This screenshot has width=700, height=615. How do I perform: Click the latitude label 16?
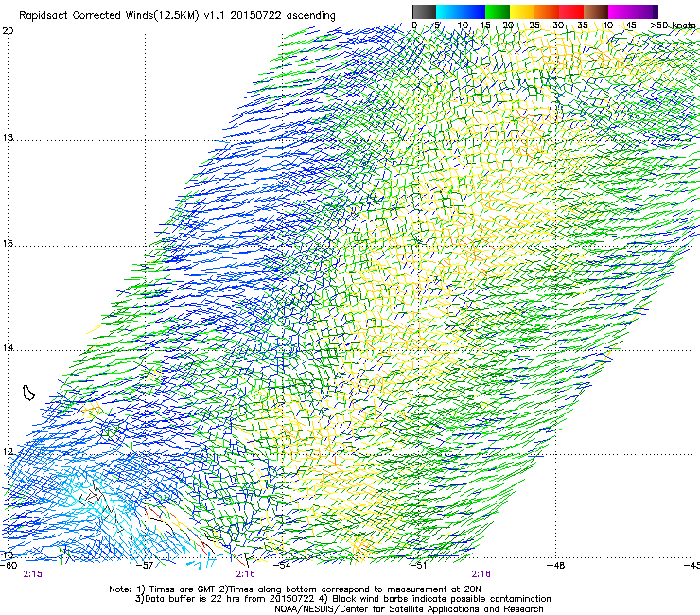8,244
